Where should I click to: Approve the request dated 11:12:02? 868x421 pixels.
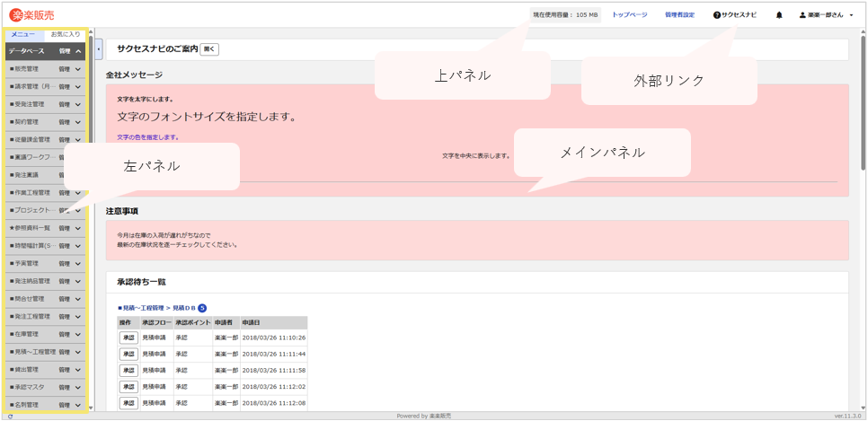click(x=128, y=386)
